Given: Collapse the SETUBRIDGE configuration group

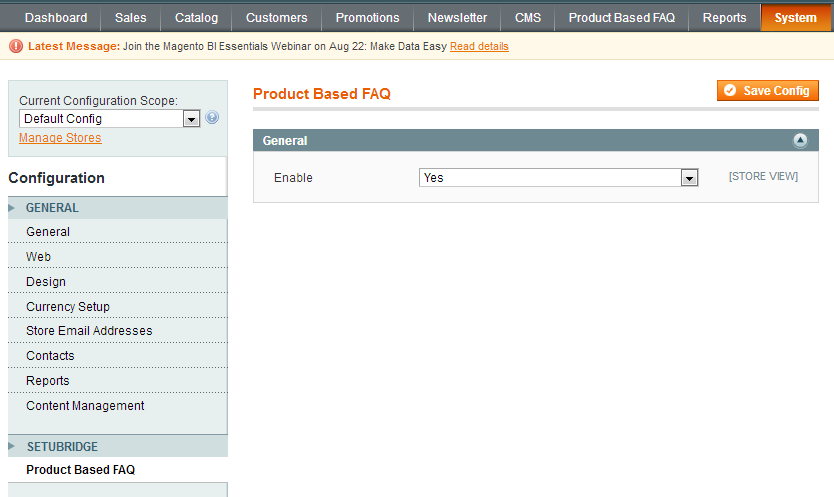Looking at the screenshot, I should [x=62, y=447].
